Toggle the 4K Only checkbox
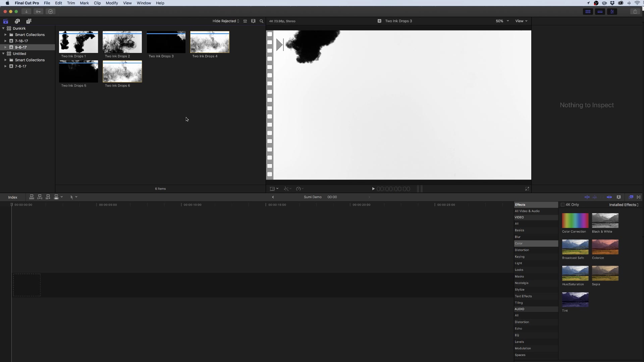 [563, 204]
